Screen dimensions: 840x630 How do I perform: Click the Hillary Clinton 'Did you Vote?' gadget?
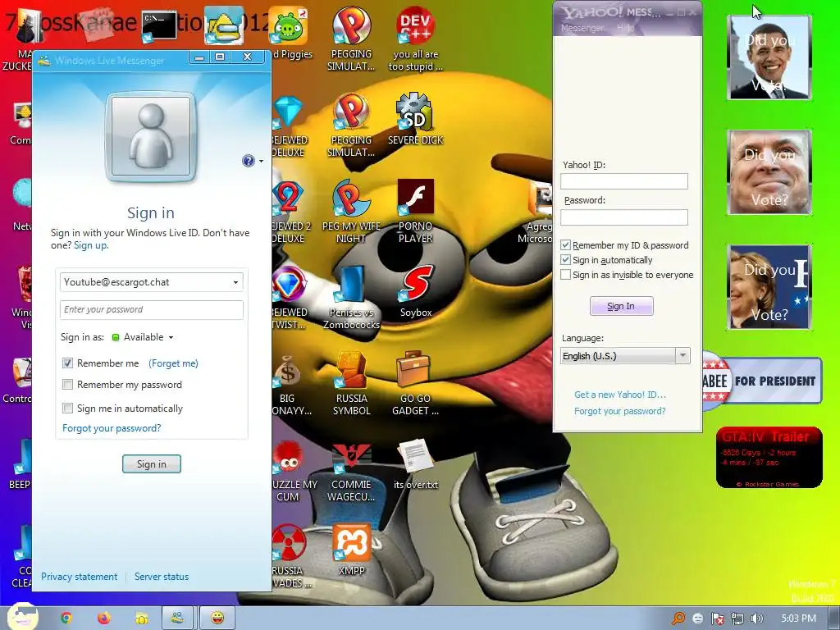pos(769,287)
